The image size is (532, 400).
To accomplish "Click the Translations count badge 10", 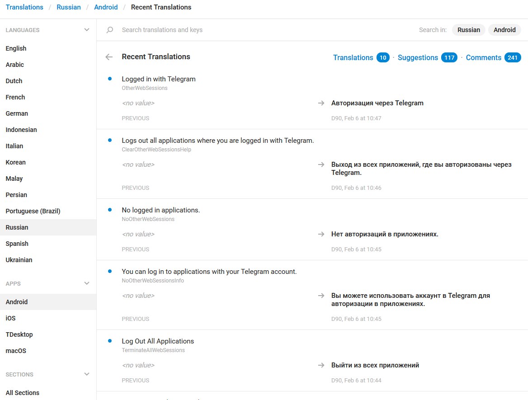I will click(383, 58).
